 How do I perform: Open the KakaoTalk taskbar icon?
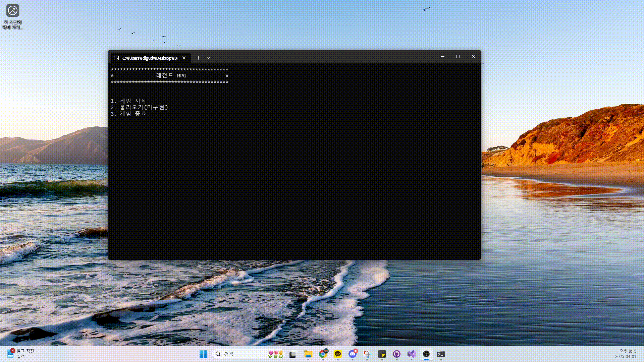pyautogui.click(x=338, y=354)
